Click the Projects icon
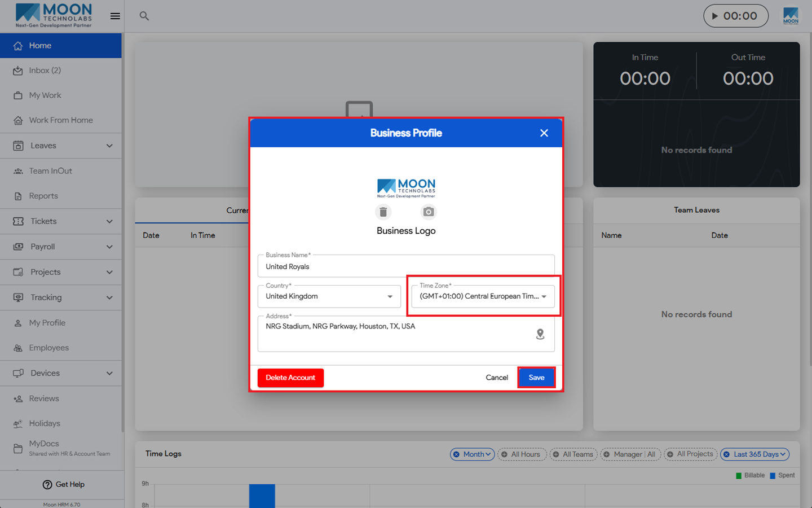The height and width of the screenshot is (508, 812). tap(18, 272)
